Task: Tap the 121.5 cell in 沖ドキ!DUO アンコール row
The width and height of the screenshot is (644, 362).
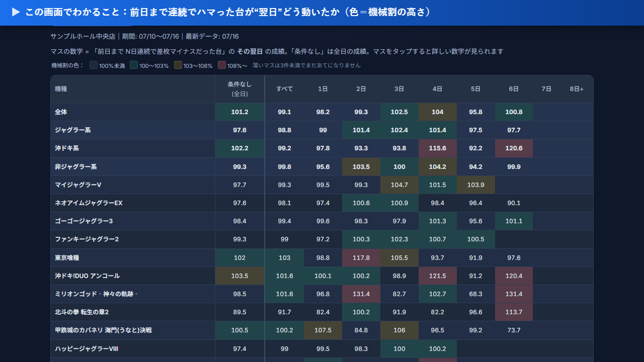Action: coord(438,276)
